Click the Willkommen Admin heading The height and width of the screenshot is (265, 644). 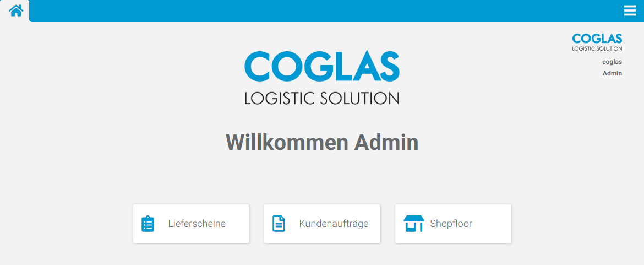point(322,142)
